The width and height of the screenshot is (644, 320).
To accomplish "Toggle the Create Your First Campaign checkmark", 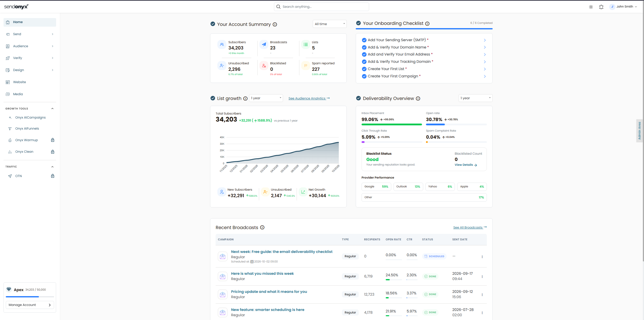I will click(364, 76).
